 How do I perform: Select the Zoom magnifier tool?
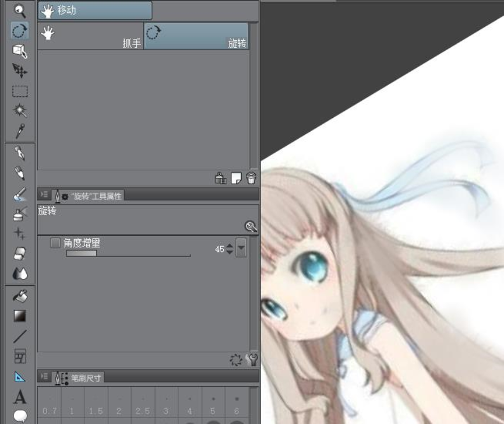point(20,10)
